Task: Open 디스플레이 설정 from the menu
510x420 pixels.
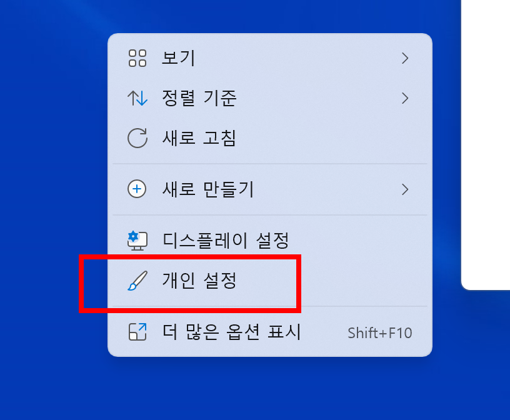Action: point(269,241)
